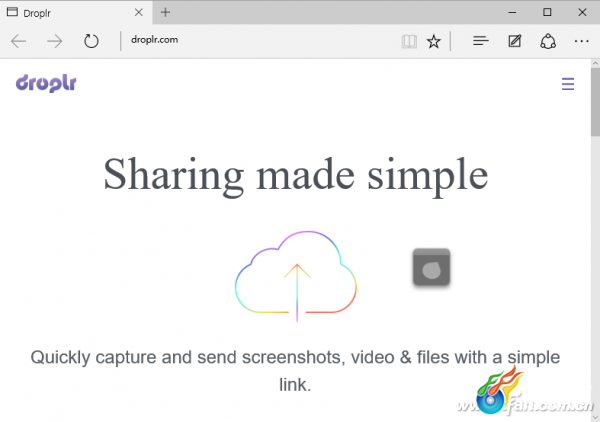Click the droplr.com address bar

coord(260,40)
